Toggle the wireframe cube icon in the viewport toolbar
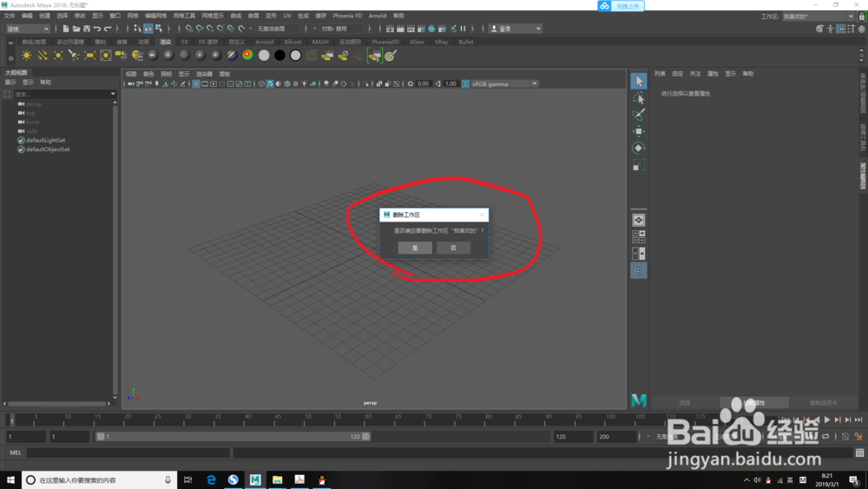Screen dimensions: 868x489 coord(261,83)
